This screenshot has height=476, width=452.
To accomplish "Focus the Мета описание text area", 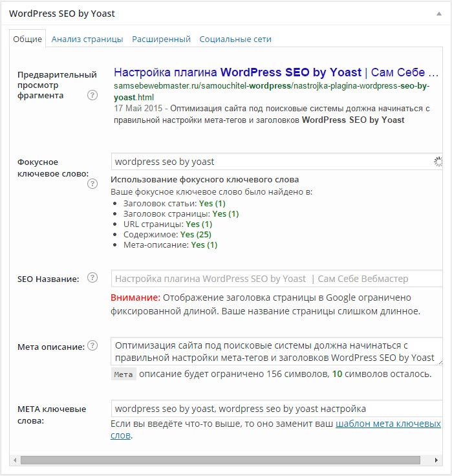I will coord(277,351).
